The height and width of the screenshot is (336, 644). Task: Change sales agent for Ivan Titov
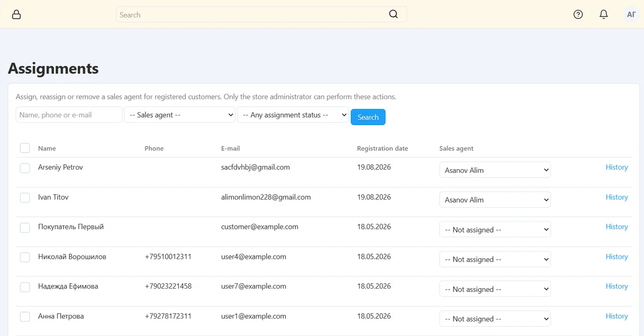coord(495,199)
